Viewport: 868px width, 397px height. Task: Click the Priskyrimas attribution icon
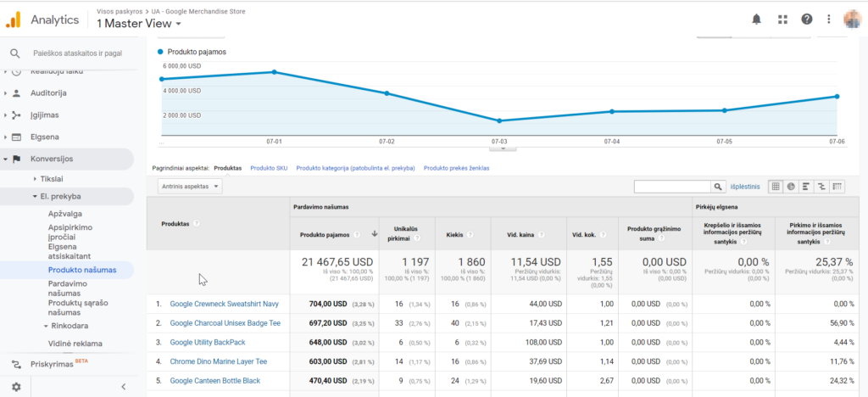pyautogui.click(x=16, y=364)
